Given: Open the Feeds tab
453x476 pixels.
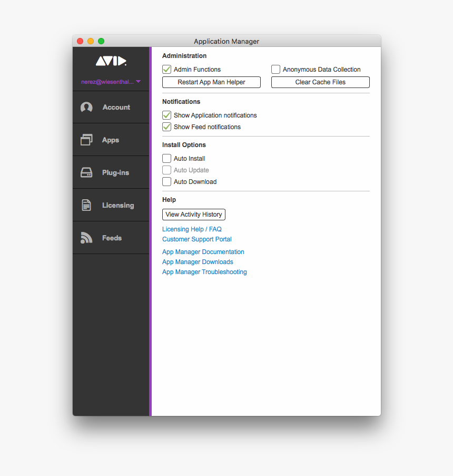Looking at the screenshot, I should click(x=111, y=238).
